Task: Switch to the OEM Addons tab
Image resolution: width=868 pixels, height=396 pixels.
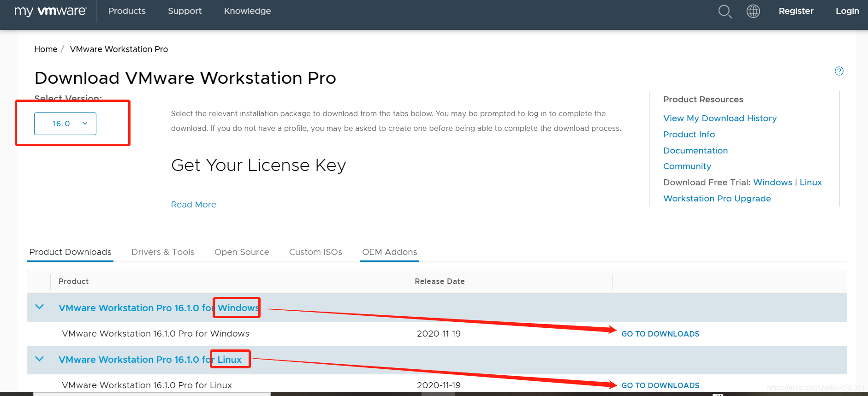Action: [x=390, y=252]
